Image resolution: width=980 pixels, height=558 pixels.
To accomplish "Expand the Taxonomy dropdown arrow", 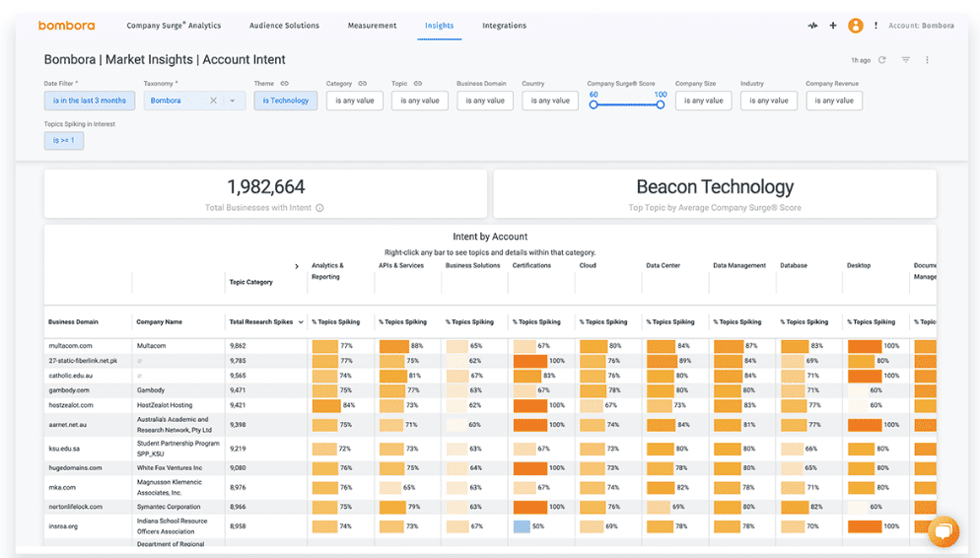I will (x=233, y=101).
